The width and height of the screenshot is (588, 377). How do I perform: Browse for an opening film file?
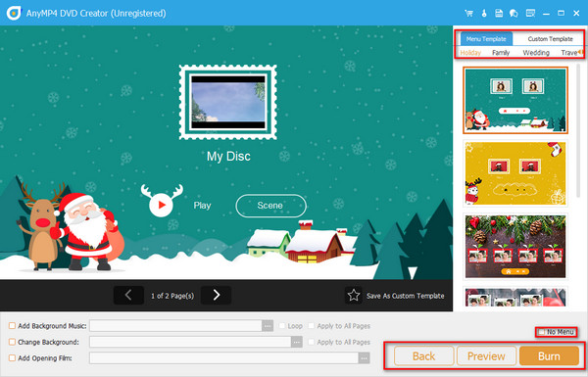[364, 358]
